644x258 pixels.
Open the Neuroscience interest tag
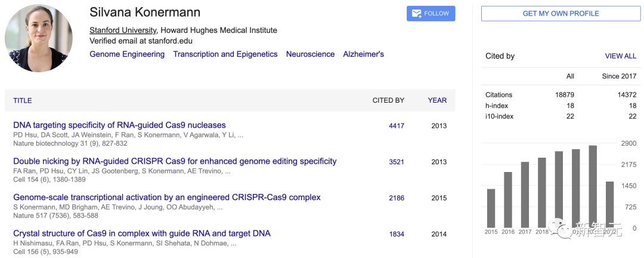tap(310, 54)
